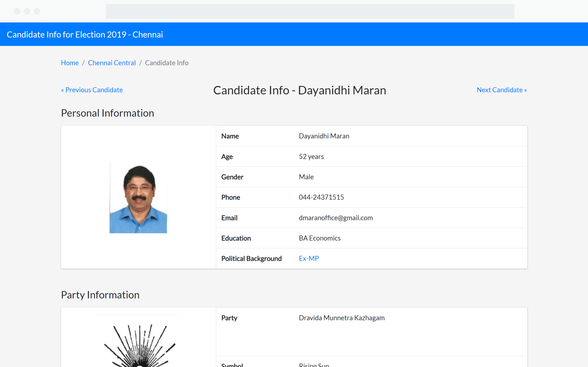Click the Home breadcrumb link

70,63
